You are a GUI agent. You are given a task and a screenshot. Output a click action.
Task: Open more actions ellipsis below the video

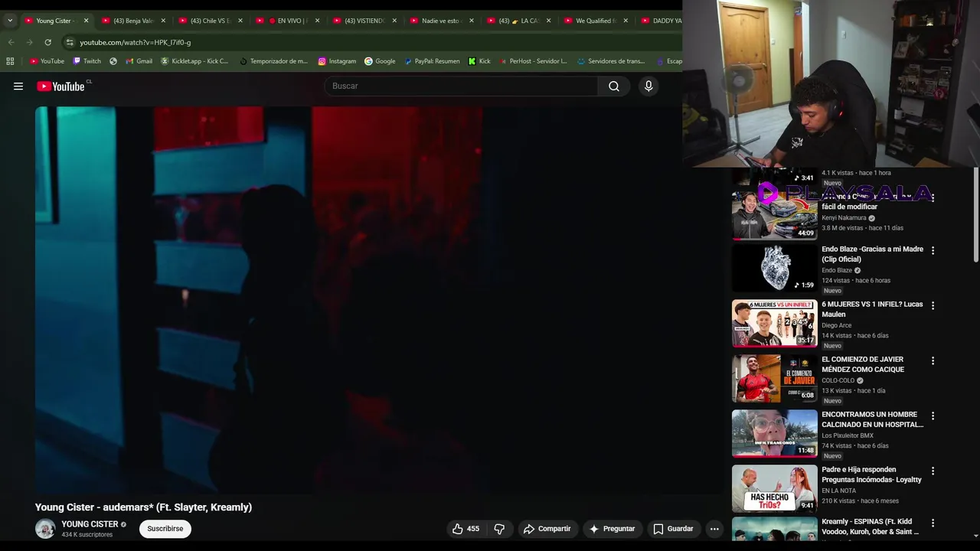click(714, 529)
